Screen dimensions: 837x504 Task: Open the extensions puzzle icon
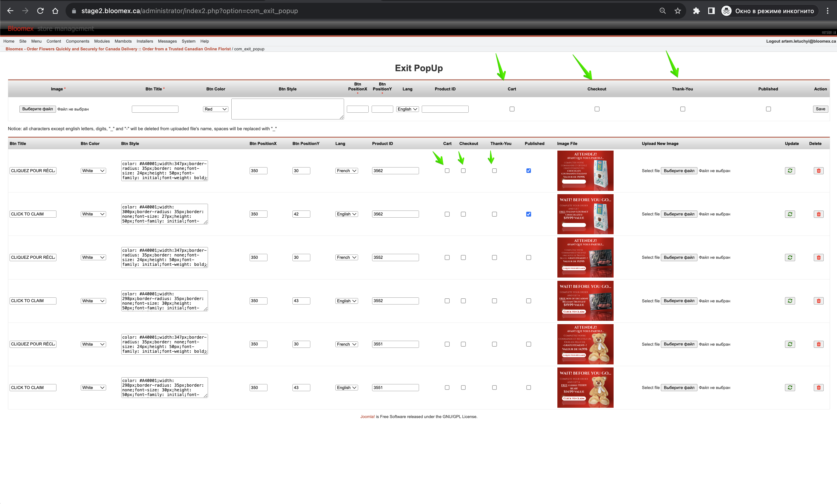coord(696,11)
